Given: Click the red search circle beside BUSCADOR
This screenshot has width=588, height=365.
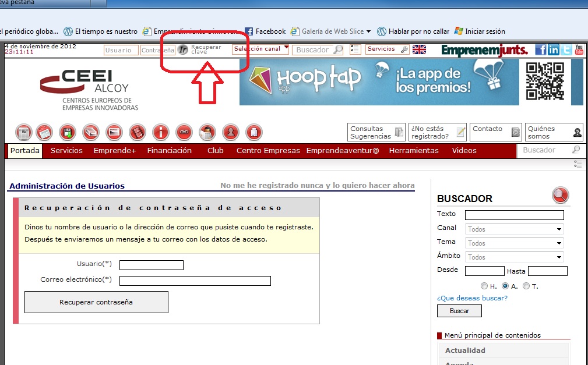Looking at the screenshot, I should point(559,195).
